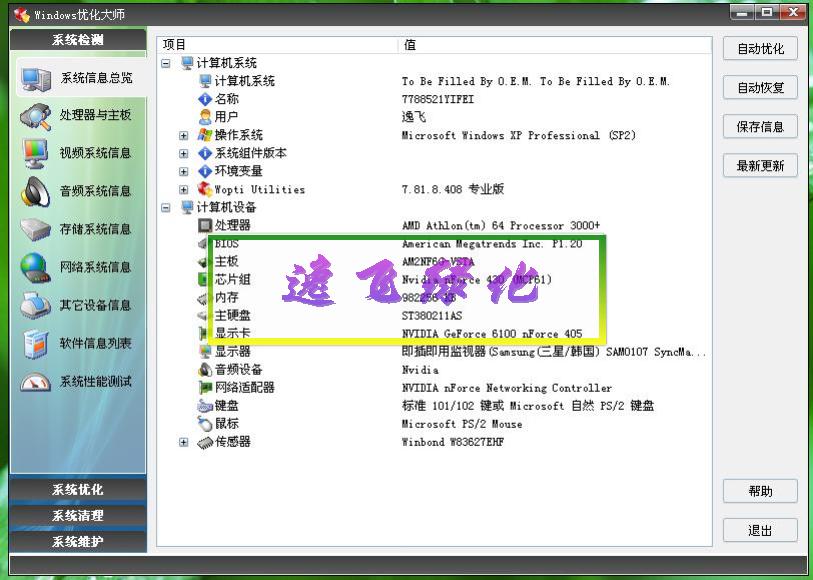This screenshot has width=813, height=580.
Task: Select the 用户 value 逸飞
Action: point(414,117)
